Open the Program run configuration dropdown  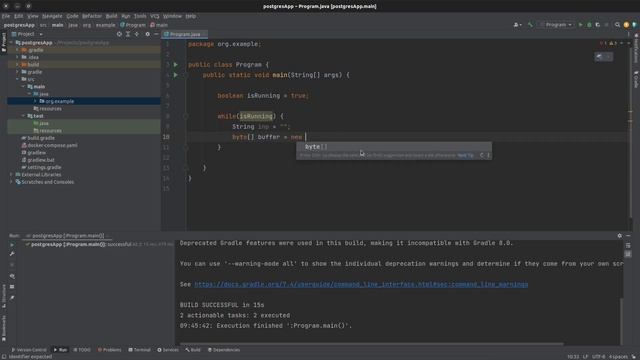click(x=556, y=25)
